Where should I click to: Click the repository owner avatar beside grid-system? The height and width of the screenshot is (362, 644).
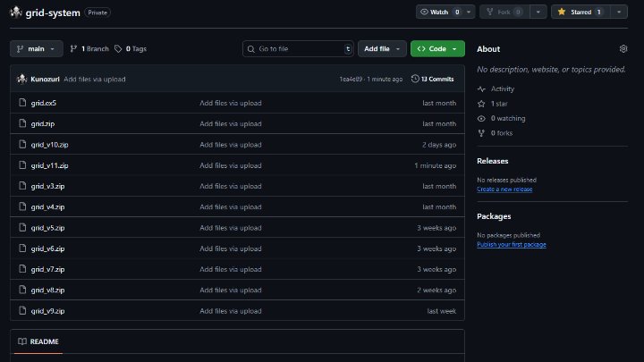(x=15, y=13)
